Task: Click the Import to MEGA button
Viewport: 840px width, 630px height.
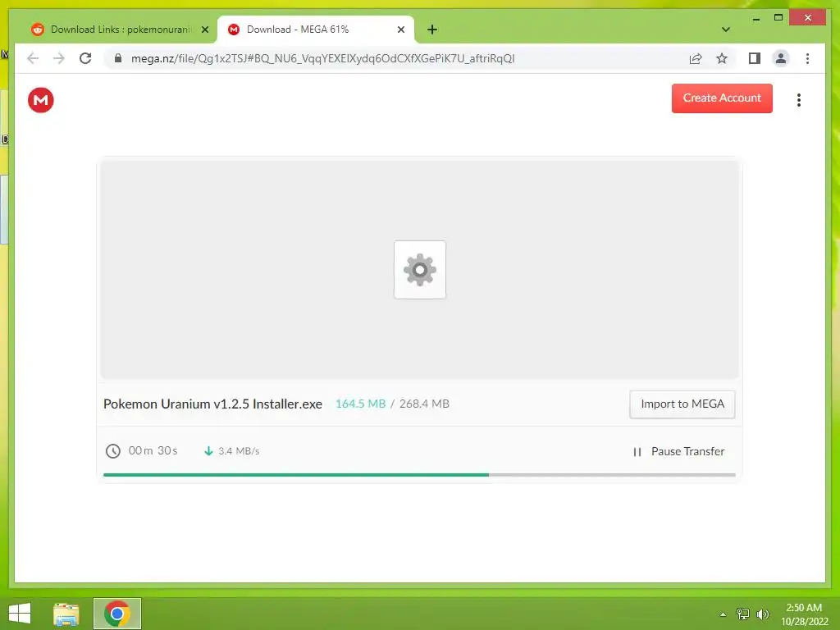Action: (x=682, y=404)
